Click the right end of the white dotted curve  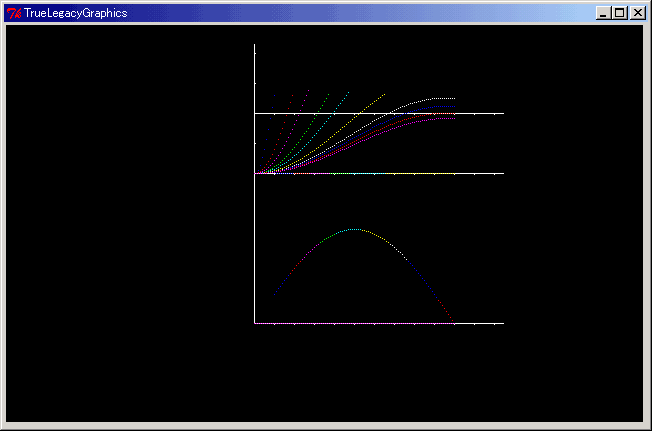tap(454, 98)
